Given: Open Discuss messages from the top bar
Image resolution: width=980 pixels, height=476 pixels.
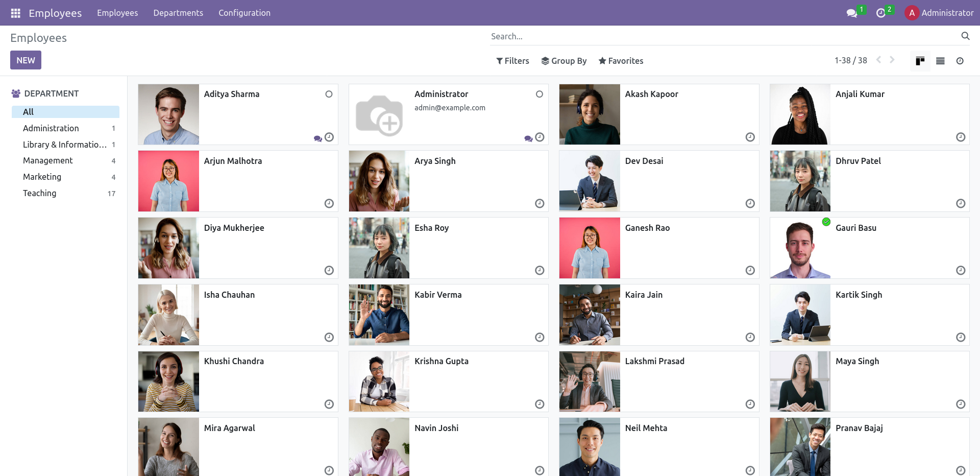Looking at the screenshot, I should coord(851,13).
